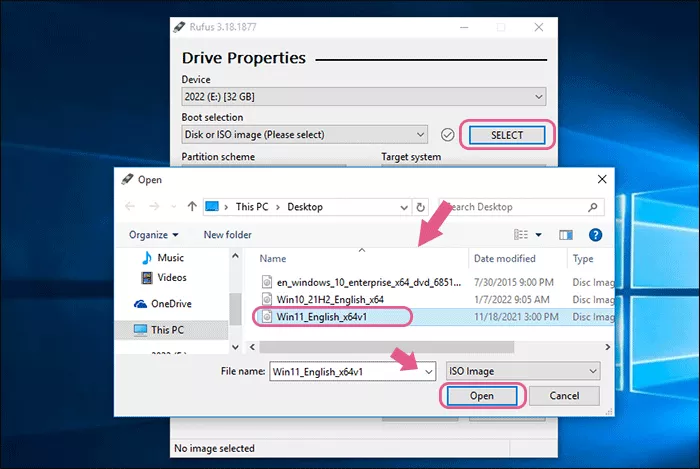700x469 pixels.
Task: Sort files by Type column
Action: (583, 259)
